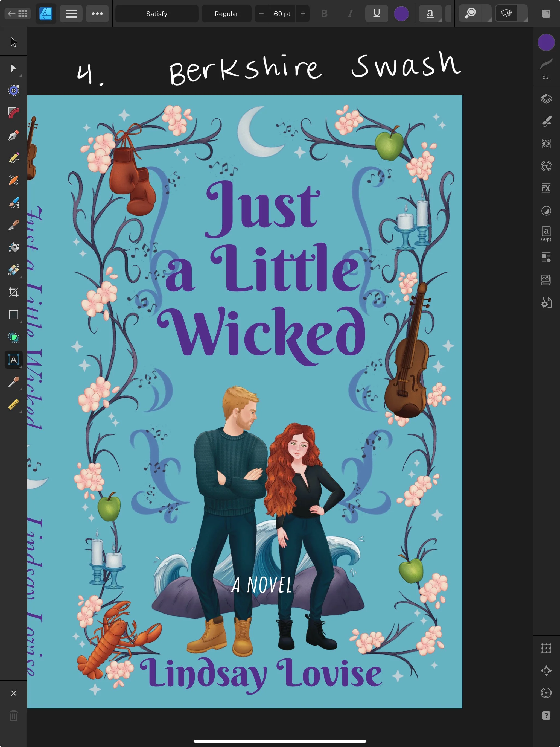Toggle italic text formatting
This screenshot has height=747, width=560.
click(x=350, y=14)
